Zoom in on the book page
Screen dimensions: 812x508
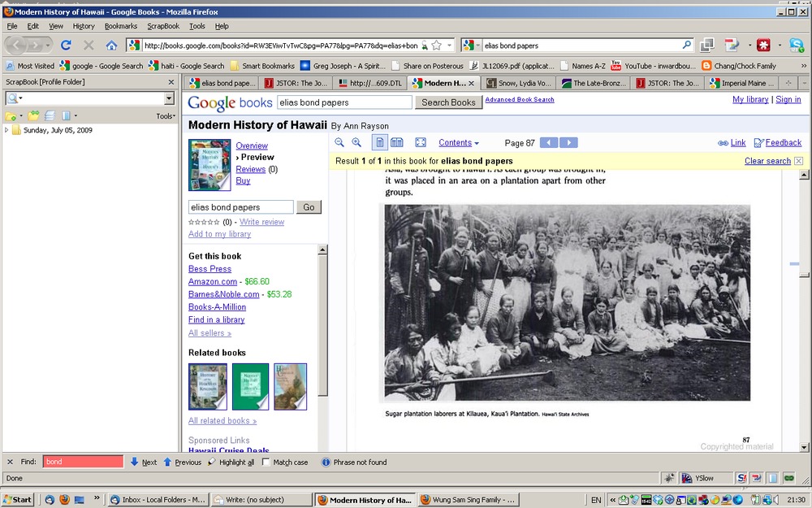point(356,142)
